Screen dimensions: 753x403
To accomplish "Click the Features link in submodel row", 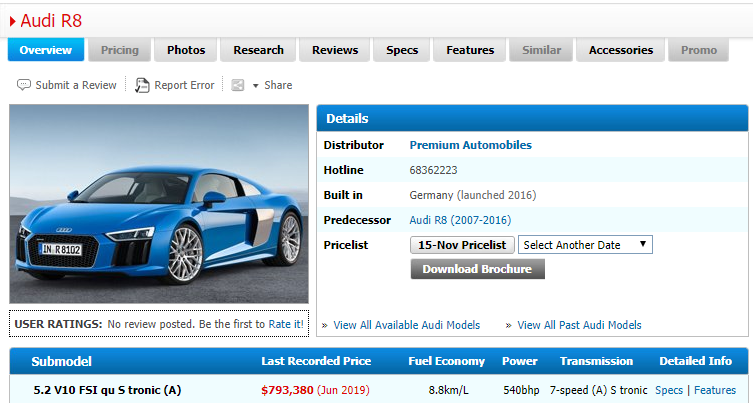I will click(x=715, y=390).
